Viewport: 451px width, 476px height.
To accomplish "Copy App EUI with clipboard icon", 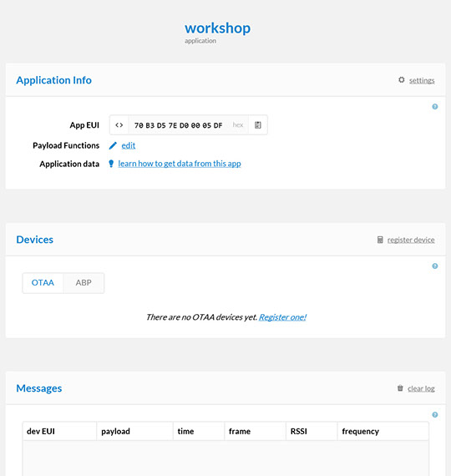I will [258, 125].
